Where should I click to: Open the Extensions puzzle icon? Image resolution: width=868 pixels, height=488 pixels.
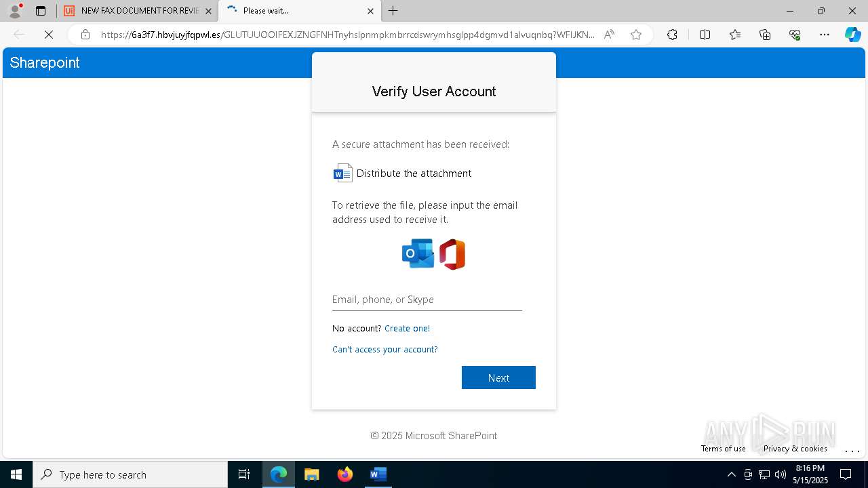pos(672,35)
